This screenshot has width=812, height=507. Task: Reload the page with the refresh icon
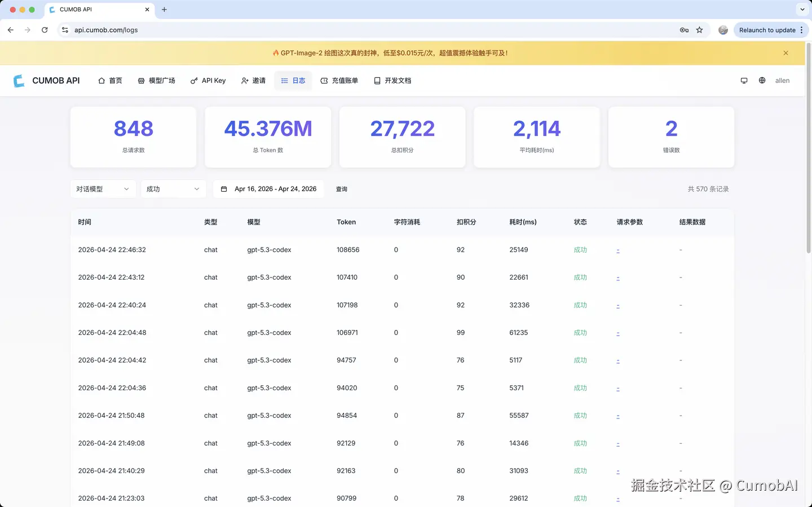pyautogui.click(x=45, y=30)
